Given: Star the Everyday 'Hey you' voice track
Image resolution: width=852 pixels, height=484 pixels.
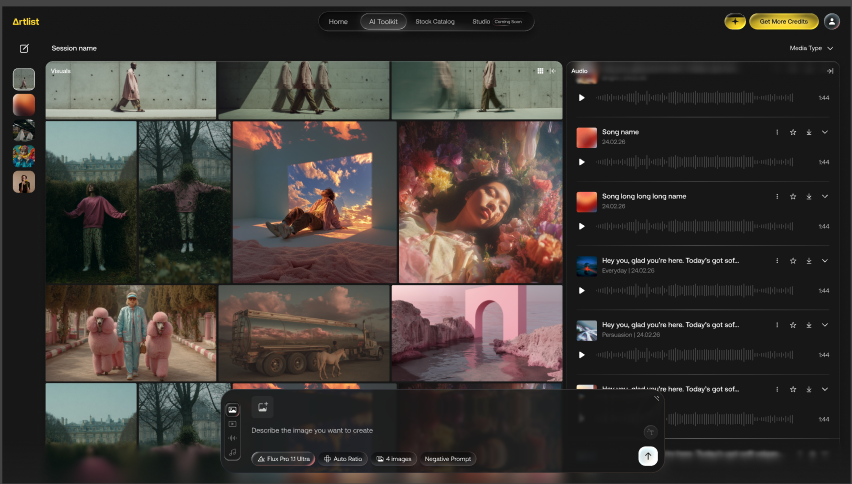Looking at the screenshot, I should [x=793, y=260].
